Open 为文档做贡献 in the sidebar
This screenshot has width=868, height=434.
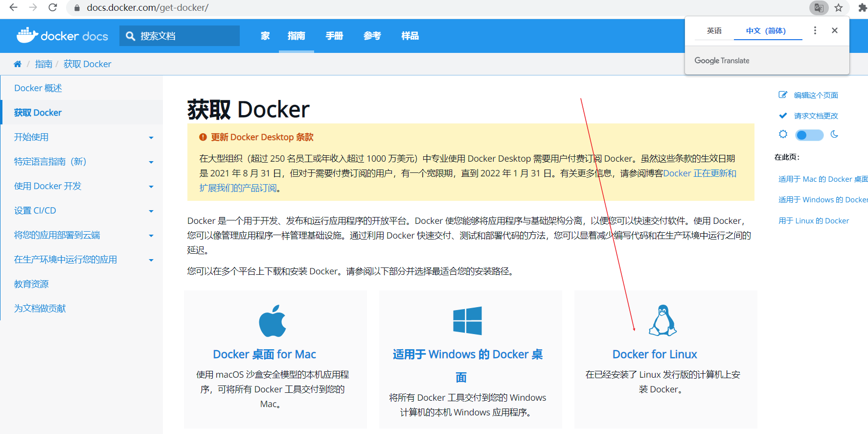coord(40,309)
